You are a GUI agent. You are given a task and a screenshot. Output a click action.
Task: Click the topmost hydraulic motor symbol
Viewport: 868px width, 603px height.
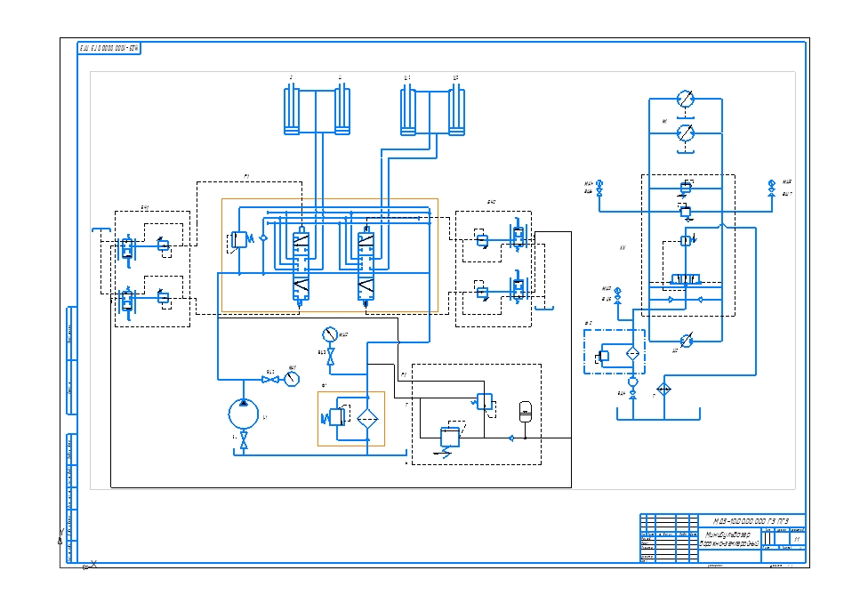[x=685, y=98]
